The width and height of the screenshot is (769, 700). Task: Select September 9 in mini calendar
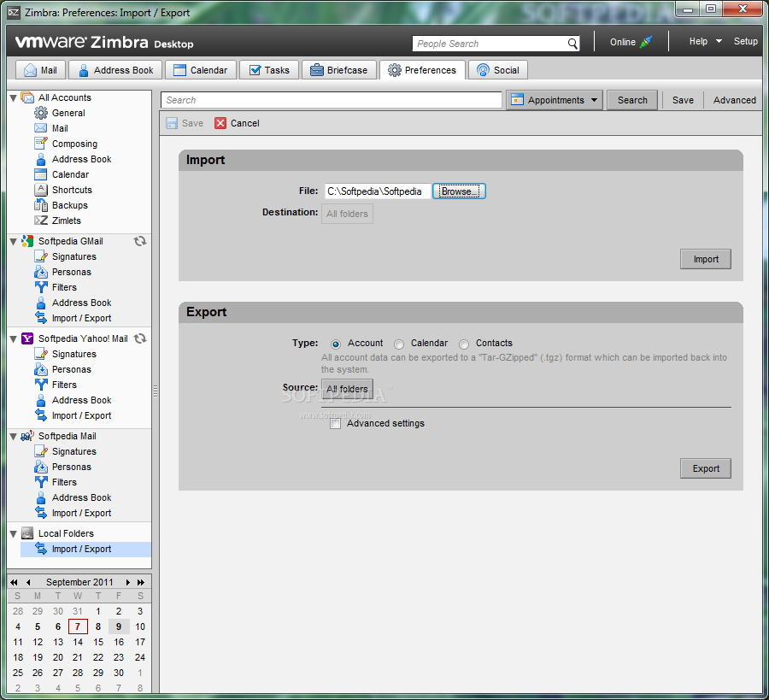point(119,626)
